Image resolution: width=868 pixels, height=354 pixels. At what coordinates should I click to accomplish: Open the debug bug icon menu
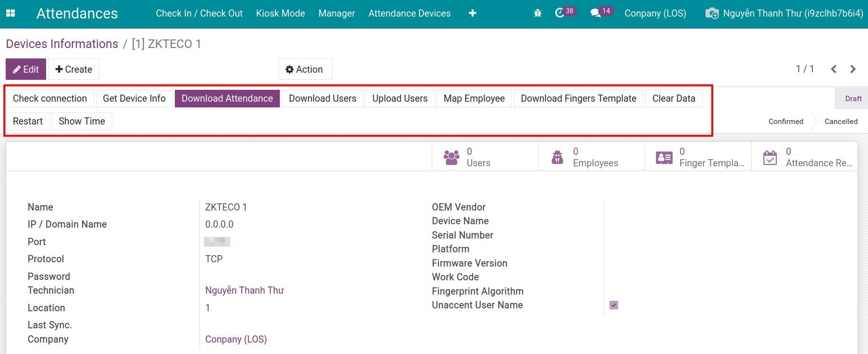pyautogui.click(x=537, y=13)
